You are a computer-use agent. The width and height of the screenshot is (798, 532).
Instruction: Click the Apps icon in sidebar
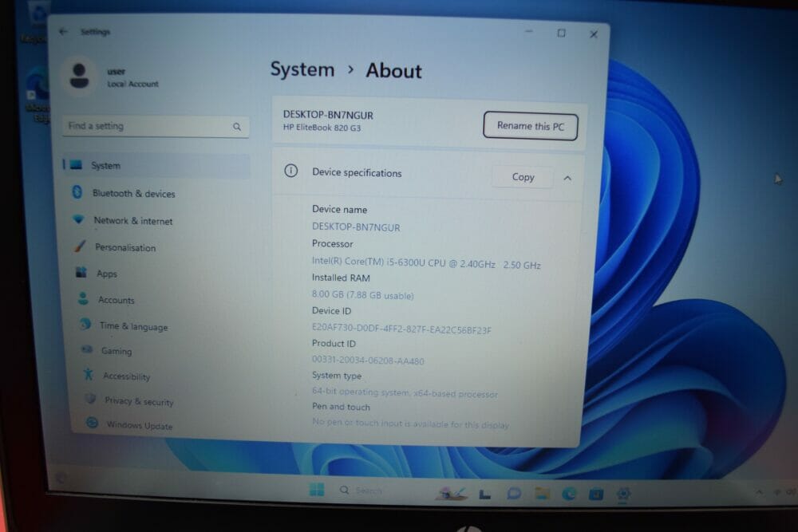[x=81, y=272]
